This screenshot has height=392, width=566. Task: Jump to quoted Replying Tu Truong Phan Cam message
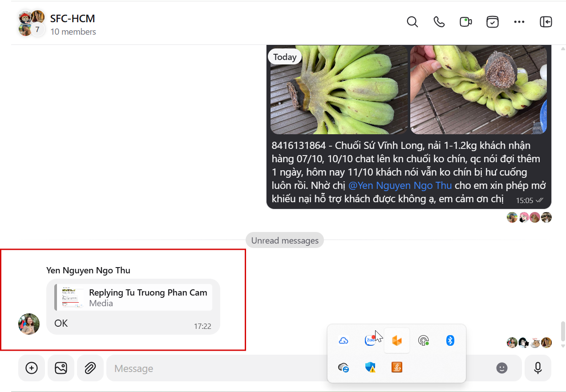[133, 297]
